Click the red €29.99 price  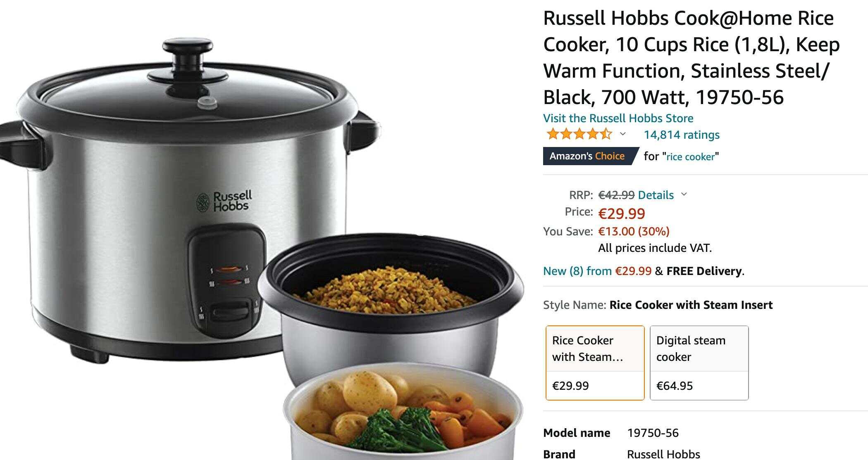coord(622,213)
